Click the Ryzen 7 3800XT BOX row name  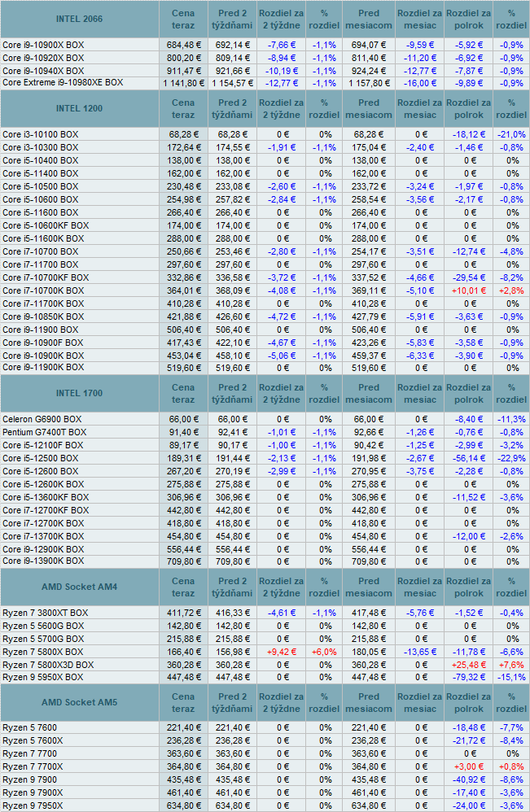pos(45,613)
